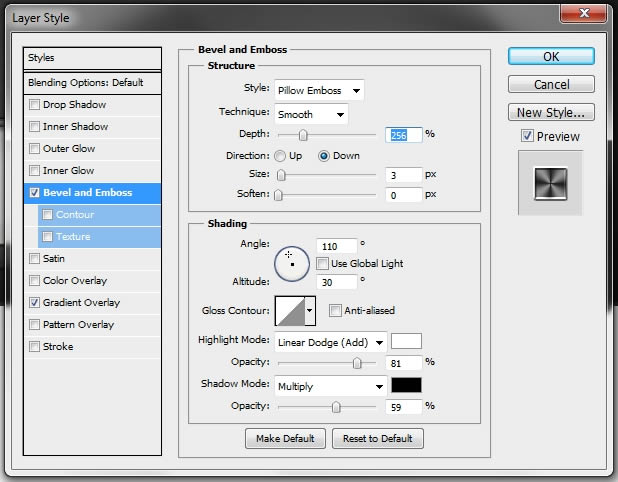Uncheck the Gradient Overlay checkbox
This screenshot has height=482, width=618.
click(x=35, y=303)
